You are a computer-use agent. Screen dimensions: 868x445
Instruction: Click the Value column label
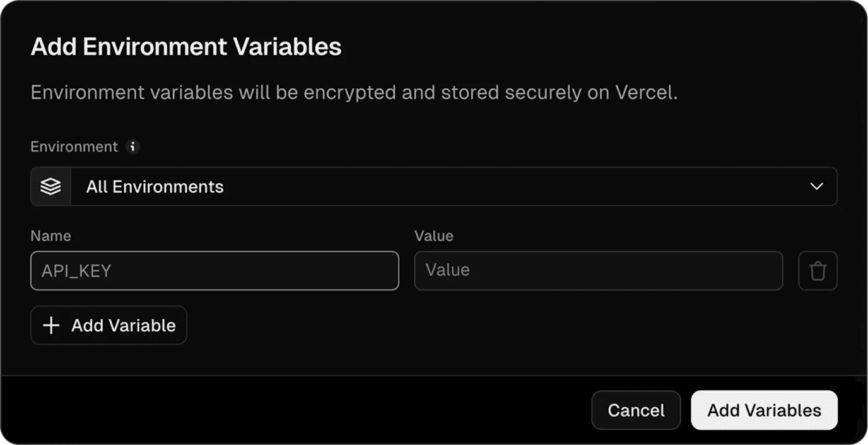434,235
